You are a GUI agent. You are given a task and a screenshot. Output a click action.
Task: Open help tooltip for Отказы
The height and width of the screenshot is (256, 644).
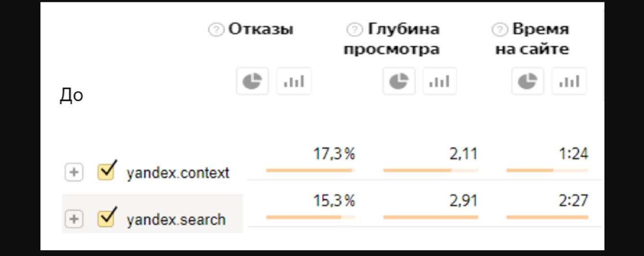pyautogui.click(x=216, y=30)
